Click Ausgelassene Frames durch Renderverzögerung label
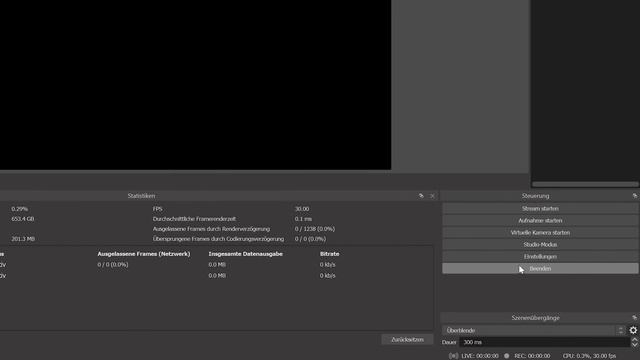640x360 pixels. click(x=211, y=229)
